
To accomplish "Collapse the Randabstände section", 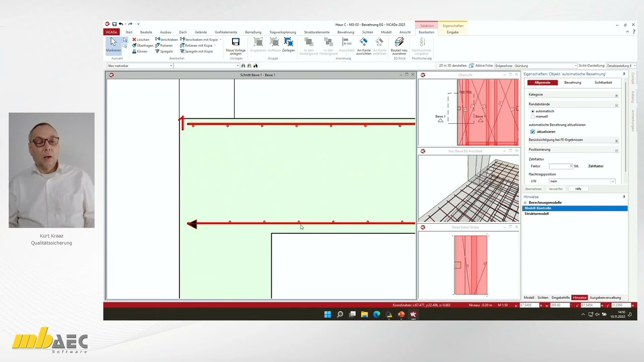I will (616, 105).
